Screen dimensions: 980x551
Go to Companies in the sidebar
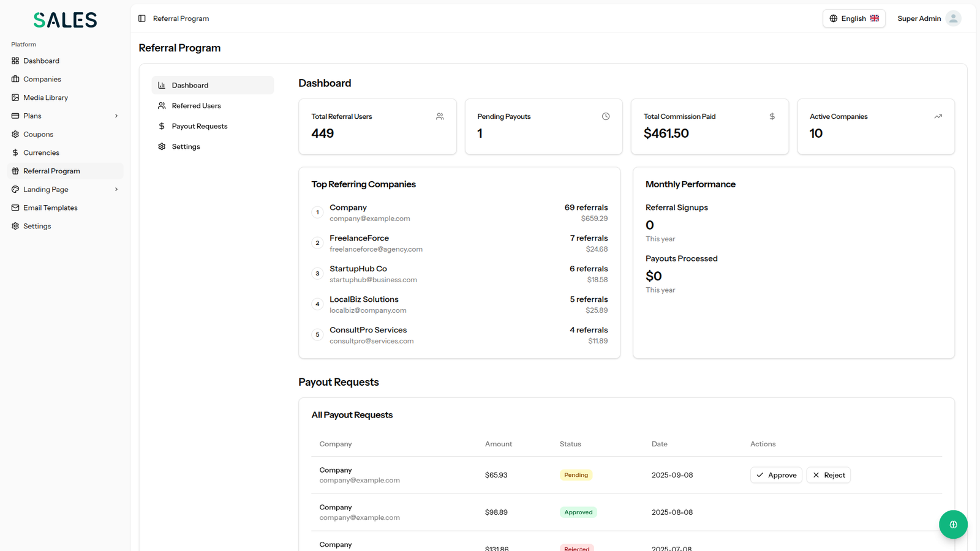coord(42,79)
